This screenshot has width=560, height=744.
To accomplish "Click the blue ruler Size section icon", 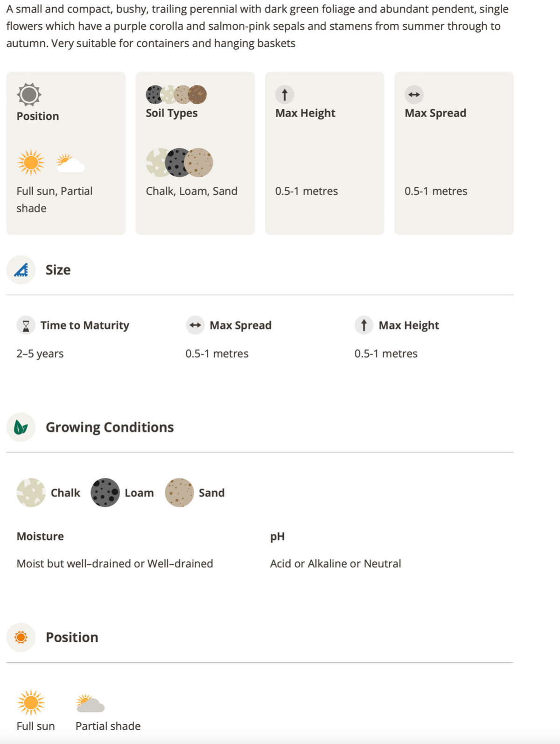I will (21, 270).
